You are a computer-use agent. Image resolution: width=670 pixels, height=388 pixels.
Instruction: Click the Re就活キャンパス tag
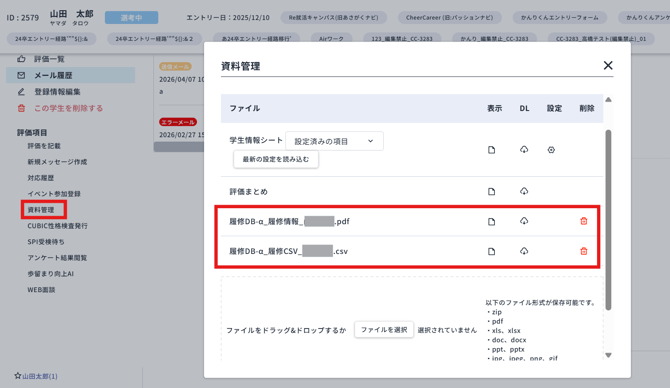pyautogui.click(x=334, y=18)
